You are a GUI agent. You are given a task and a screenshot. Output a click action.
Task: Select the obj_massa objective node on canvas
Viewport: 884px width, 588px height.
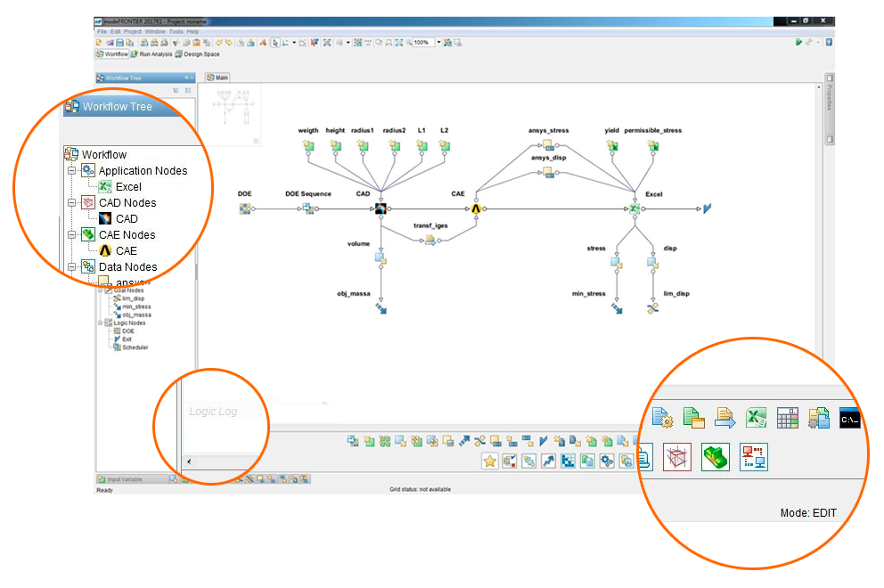[381, 308]
